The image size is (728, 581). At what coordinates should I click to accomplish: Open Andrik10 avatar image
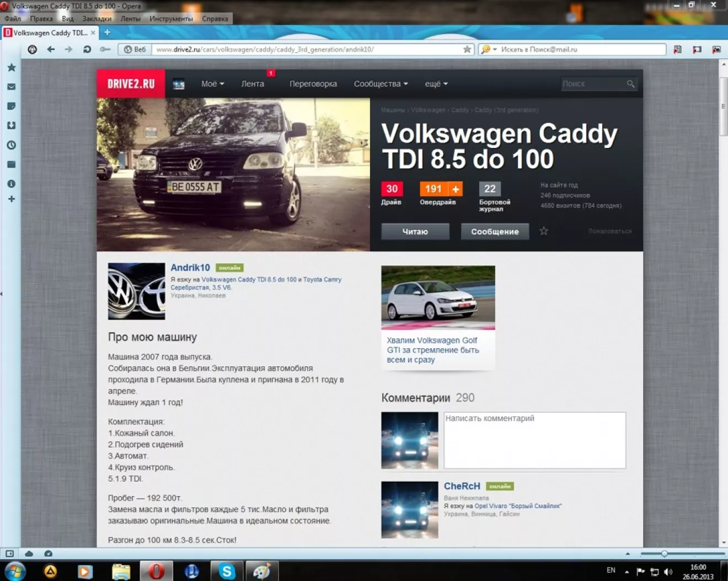136,291
